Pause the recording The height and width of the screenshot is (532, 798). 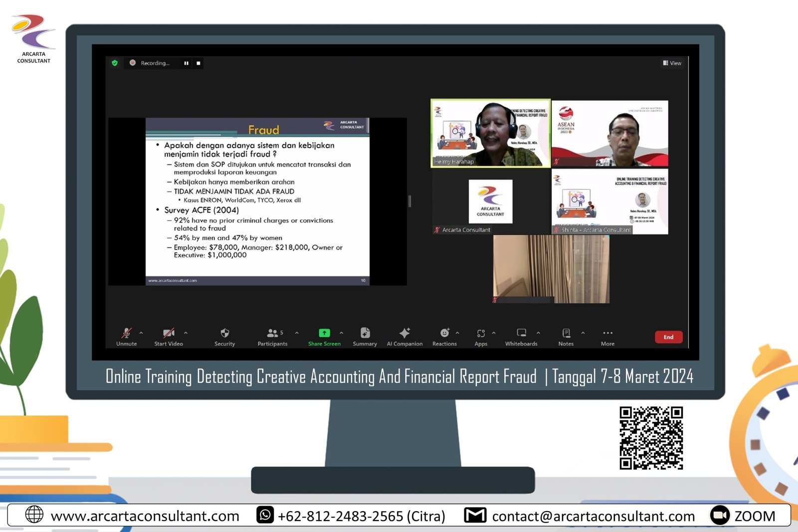(187, 63)
